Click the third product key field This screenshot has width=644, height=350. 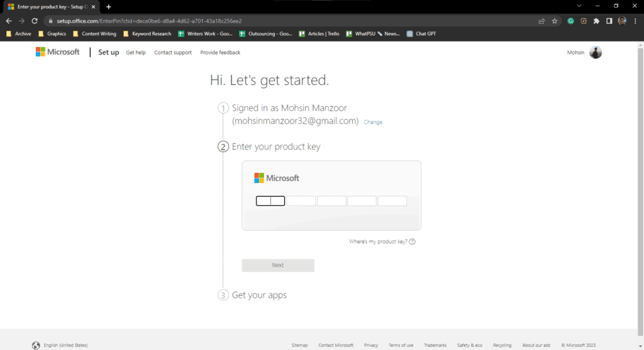coord(331,201)
